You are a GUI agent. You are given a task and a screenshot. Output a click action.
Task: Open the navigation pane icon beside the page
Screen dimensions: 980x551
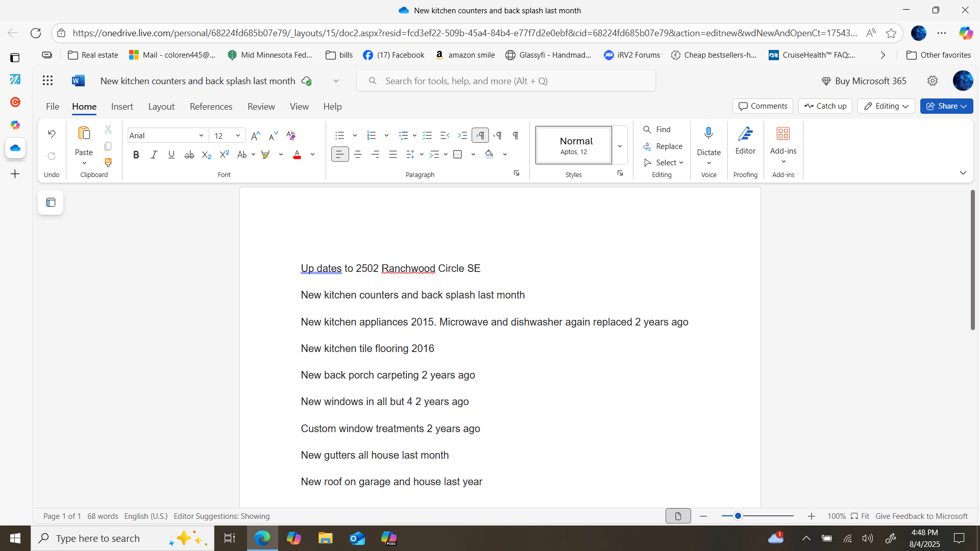(x=51, y=203)
